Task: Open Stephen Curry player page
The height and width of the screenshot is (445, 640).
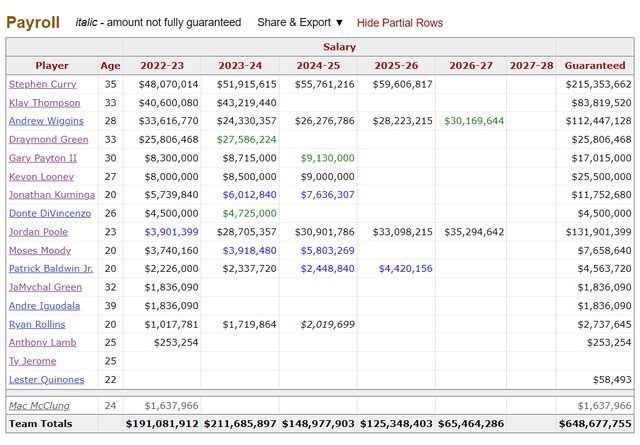Action: tap(42, 84)
